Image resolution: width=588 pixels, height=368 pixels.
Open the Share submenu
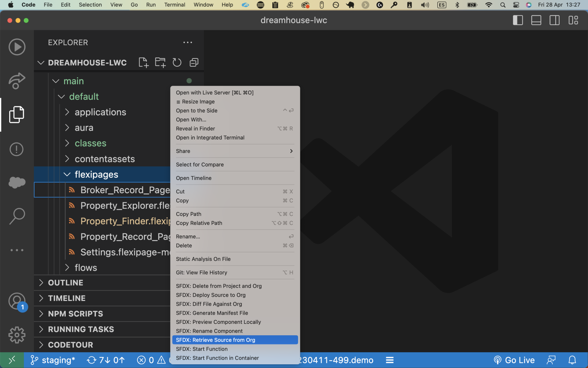click(235, 151)
